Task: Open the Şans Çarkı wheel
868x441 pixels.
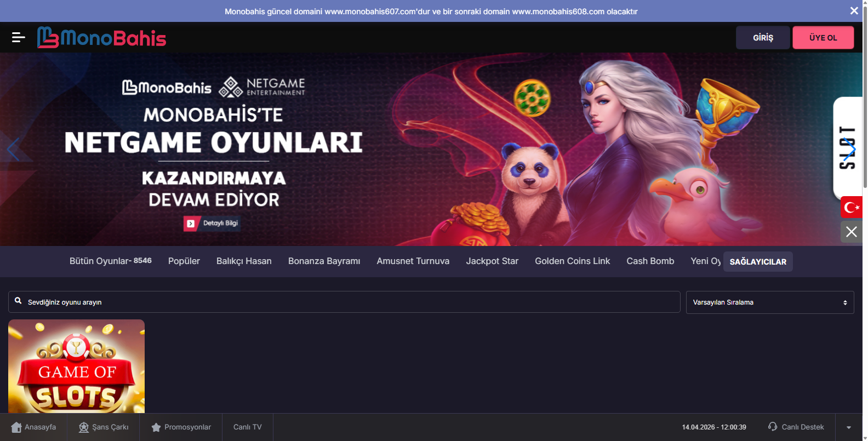Action: pos(104,427)
